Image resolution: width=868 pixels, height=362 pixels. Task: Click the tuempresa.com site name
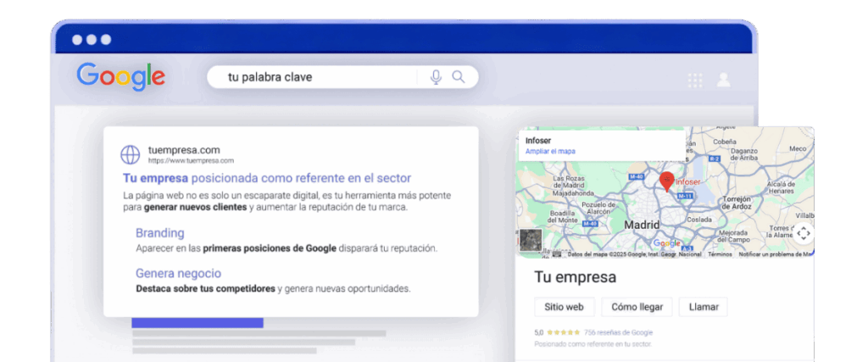(x=184, y=150)
